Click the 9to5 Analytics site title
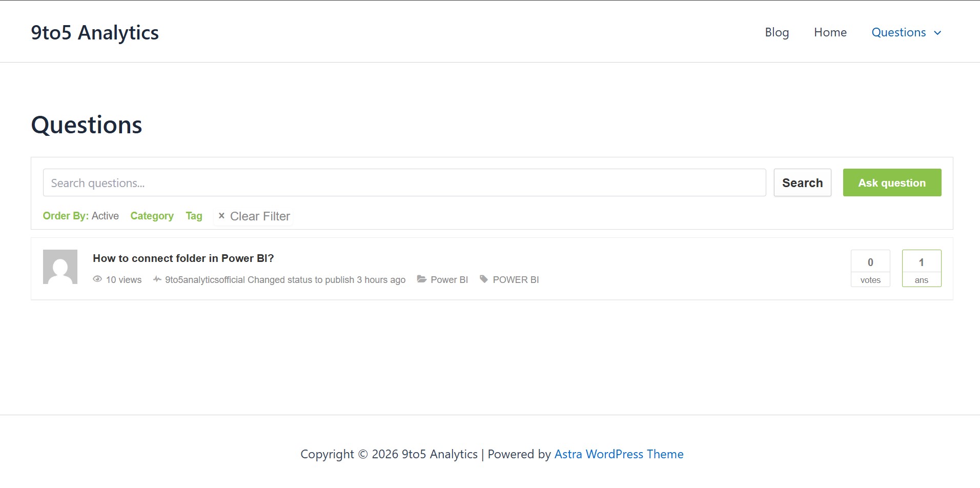 pyautogui.click(x=95, y=32)
